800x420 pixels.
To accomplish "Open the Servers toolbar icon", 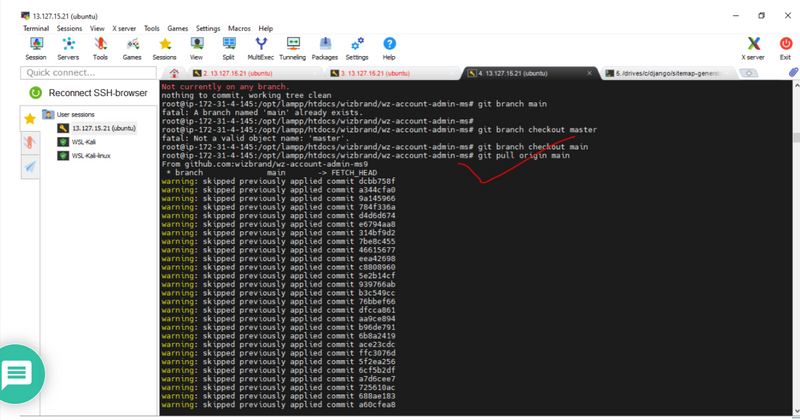I will click(x=68, y=48).
